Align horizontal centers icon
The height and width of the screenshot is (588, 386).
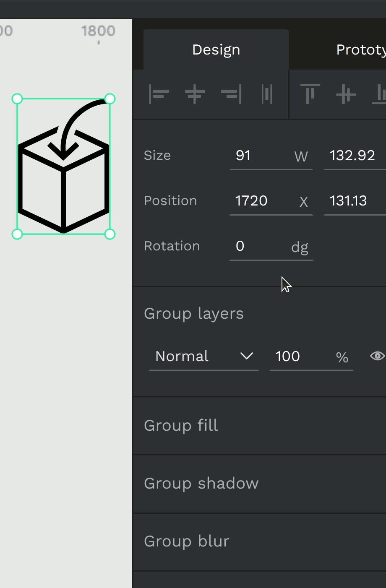click(195, 94)
